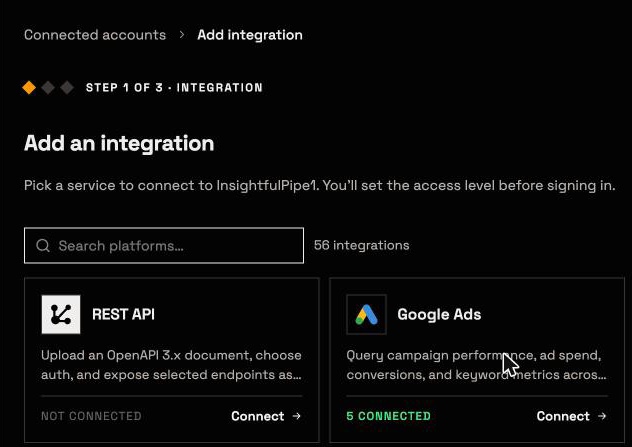Click the magnifier icon in search box
The height and width of the screenshot is (447, 632).
43,245
